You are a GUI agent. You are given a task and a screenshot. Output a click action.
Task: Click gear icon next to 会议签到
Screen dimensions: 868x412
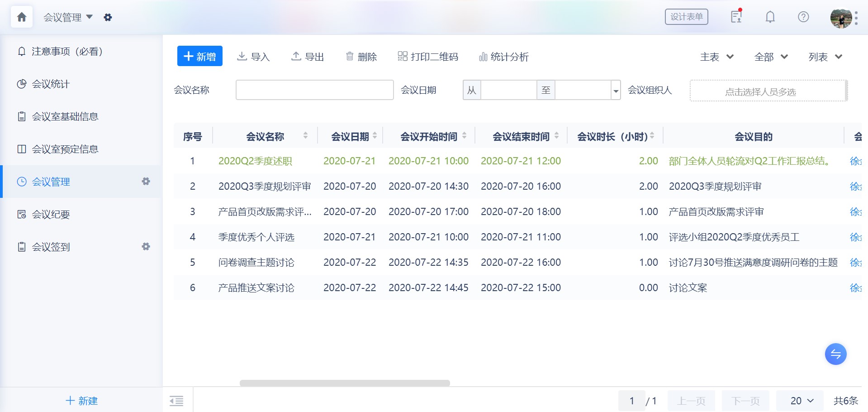[x=146, y=246]
